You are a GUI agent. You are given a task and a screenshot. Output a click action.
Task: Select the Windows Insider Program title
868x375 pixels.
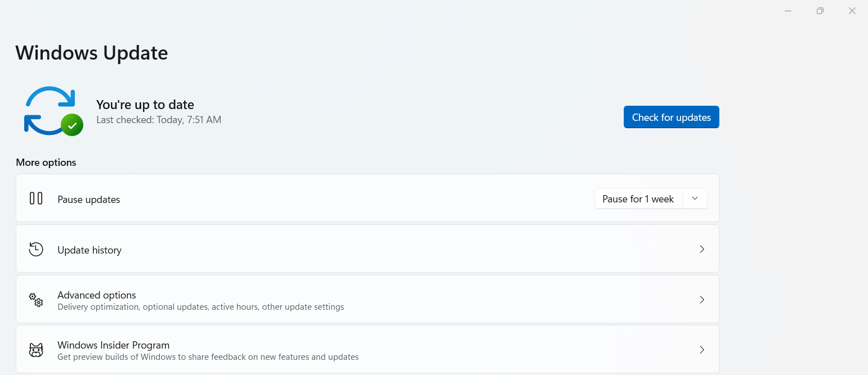[113, 345]
